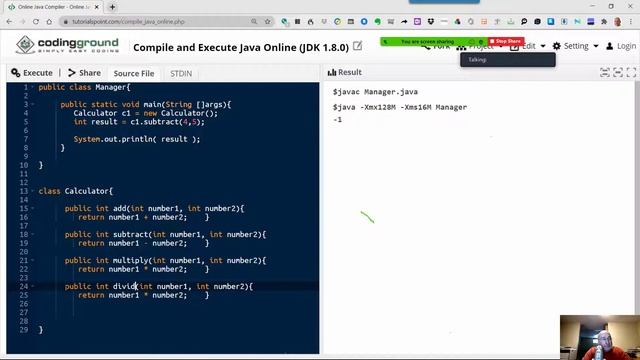Click the codingground logo

pyautogui.click(x=67, y=45)
